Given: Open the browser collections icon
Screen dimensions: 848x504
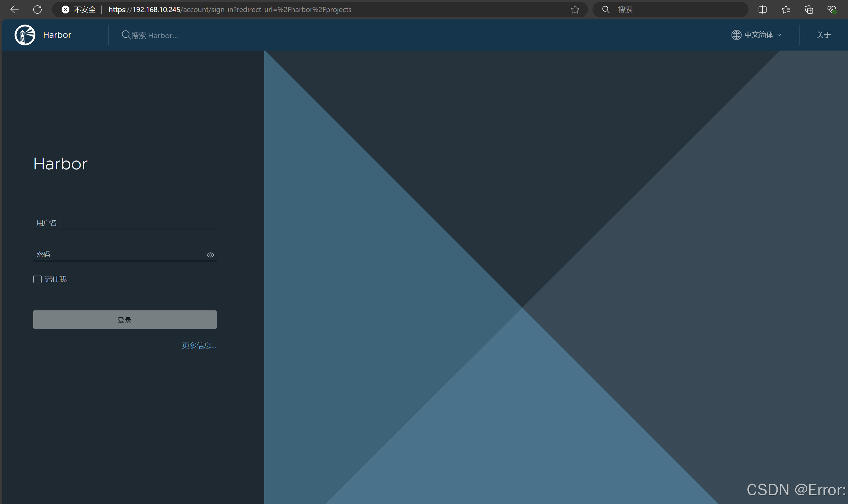Looking at the screenshot, I should point(808,9).
